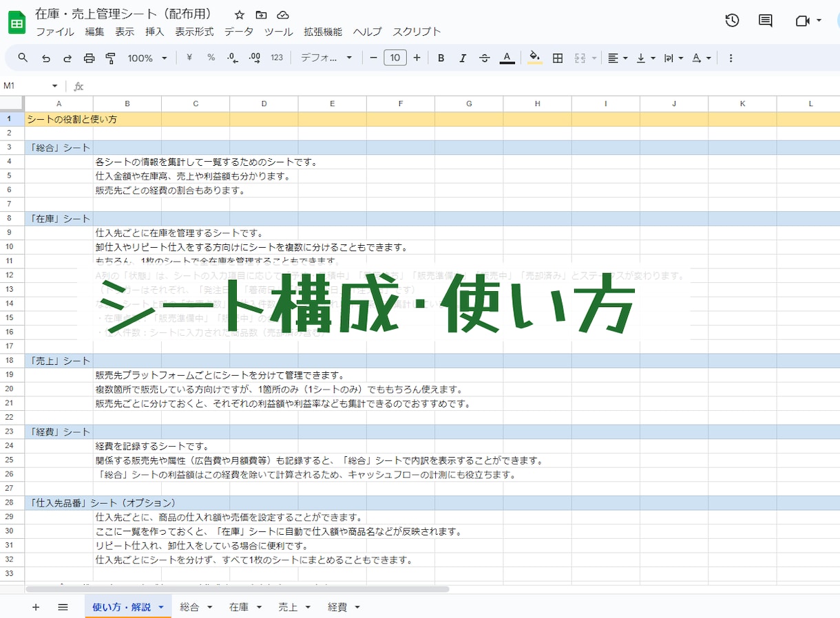Screen dimensions: 840x618
Task: Start a video meeting camera icon
Action: 802,21
